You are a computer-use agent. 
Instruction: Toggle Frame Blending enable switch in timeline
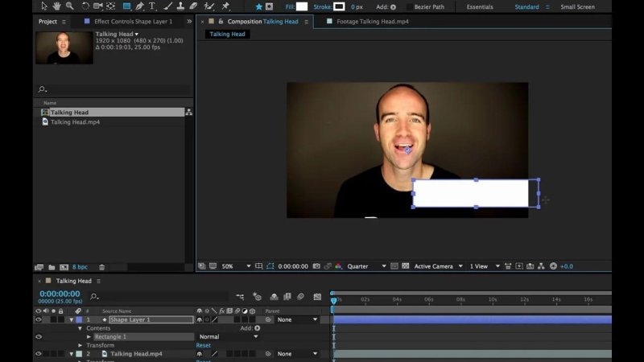pyautogui.click(x=287, y=296)
